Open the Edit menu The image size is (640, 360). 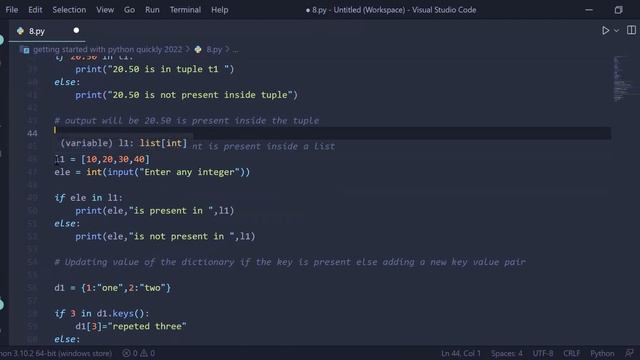(x=35, y=10)
